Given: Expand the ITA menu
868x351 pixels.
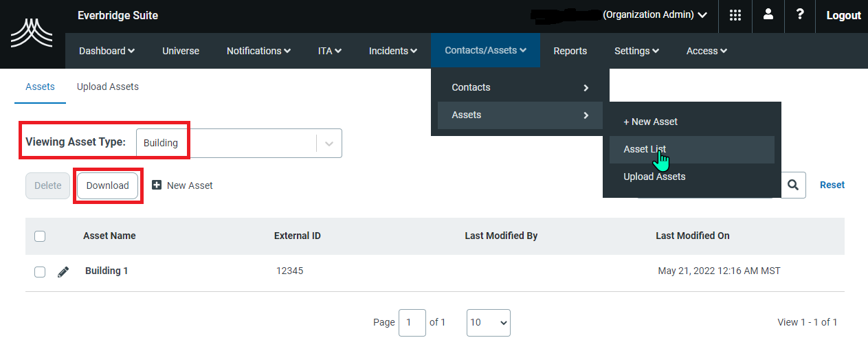Looking at the screenshot, I should (330, 51).
